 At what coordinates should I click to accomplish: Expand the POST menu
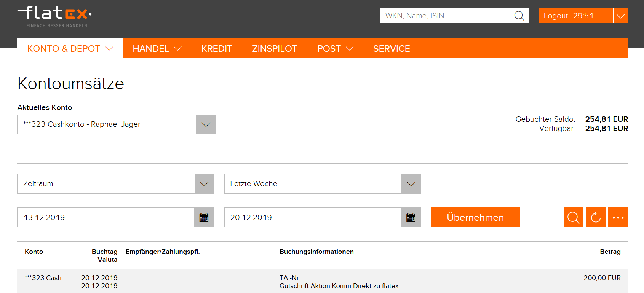[x=335, y=49]
